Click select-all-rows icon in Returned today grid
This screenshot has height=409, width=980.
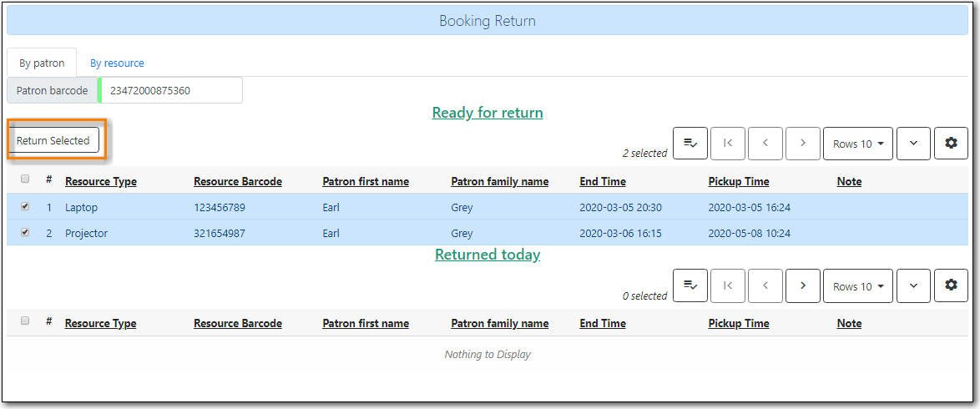tap(690, 285)
